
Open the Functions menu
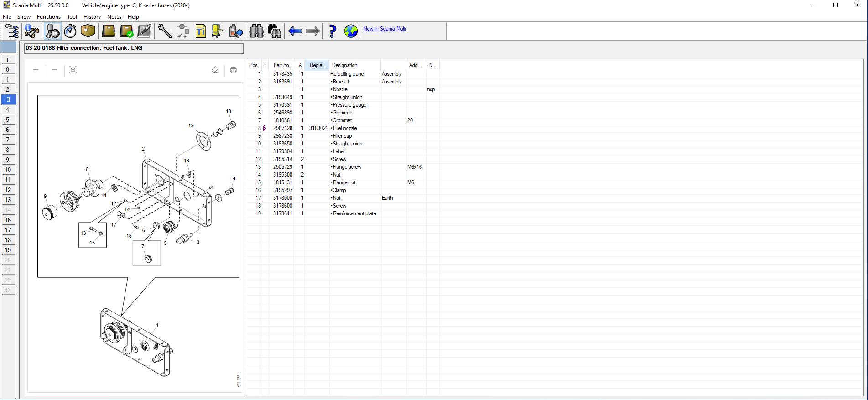click(x=48, y=17)
